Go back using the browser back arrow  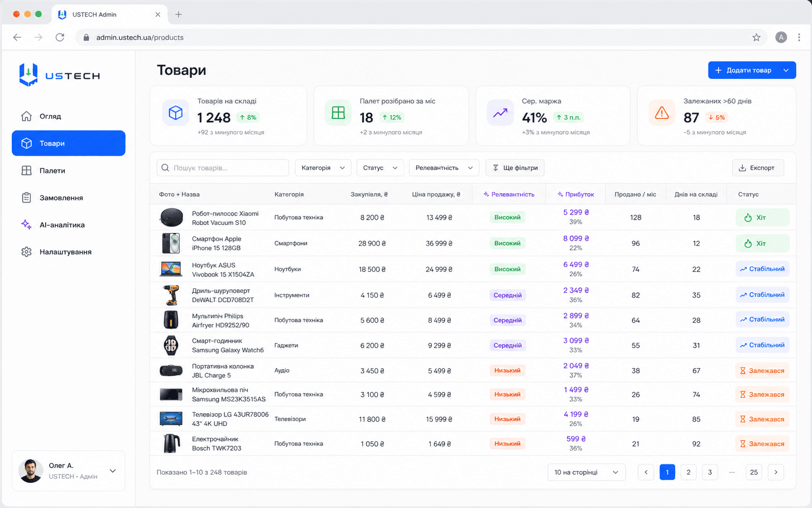pyautogui.click(x=17, y=37)
